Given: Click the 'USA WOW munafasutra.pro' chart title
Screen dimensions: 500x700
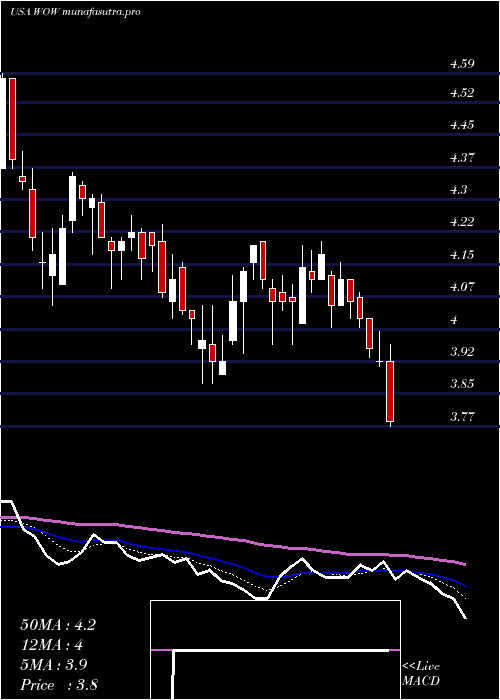Looking at the screenshot, I should (75, 12).
